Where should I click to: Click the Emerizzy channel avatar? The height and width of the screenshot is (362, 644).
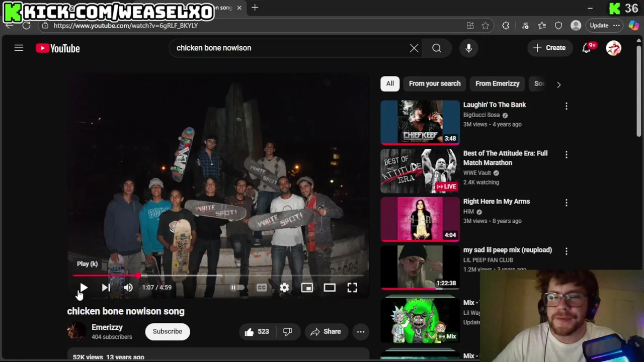pyautogui.click(x=76, y=331)
